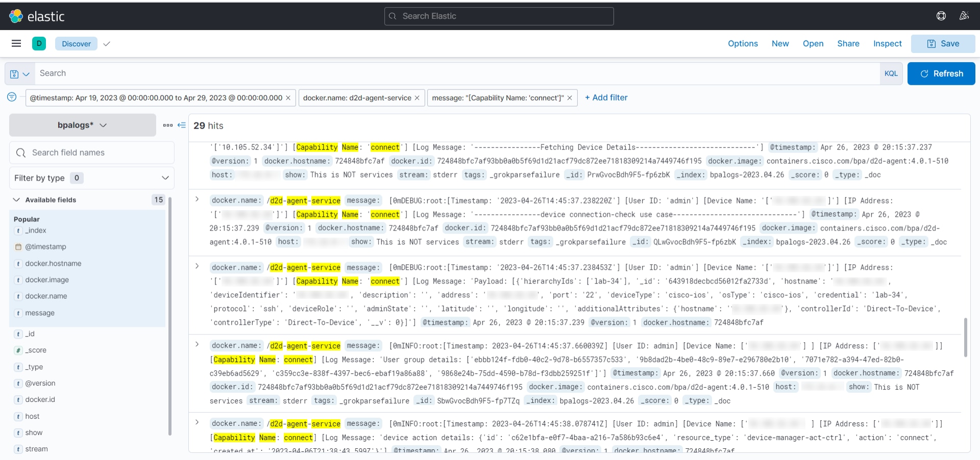Open the space selector D avatar
This screenshot has height=460, width=980.
[39, 43]
